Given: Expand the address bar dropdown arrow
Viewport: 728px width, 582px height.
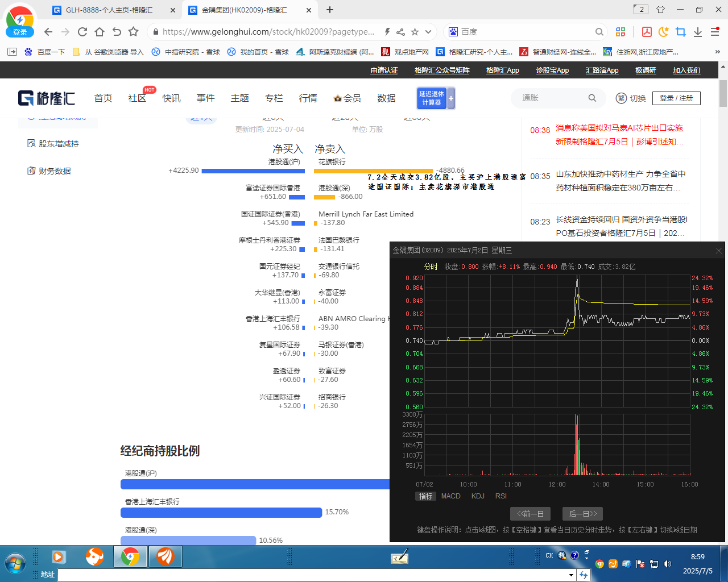Looking at the screenshot, I should pos(428,32).
